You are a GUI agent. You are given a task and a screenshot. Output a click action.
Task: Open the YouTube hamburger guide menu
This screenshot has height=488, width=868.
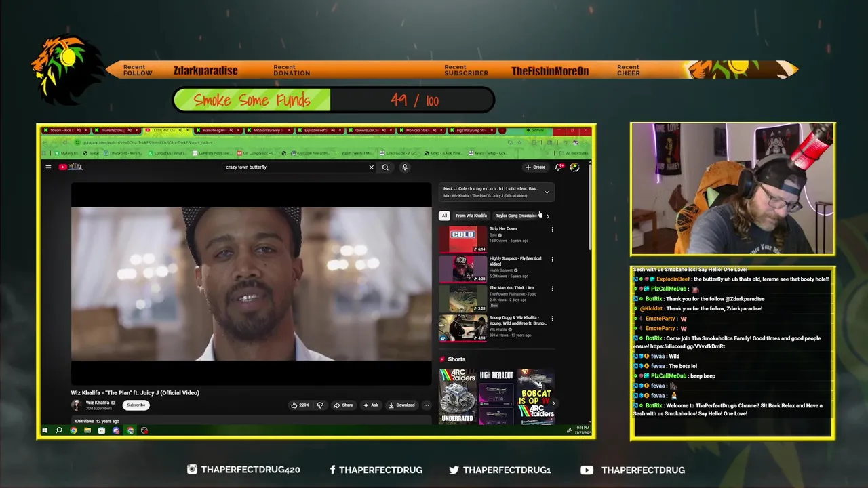pyautogui.click(x=48, y=167)
